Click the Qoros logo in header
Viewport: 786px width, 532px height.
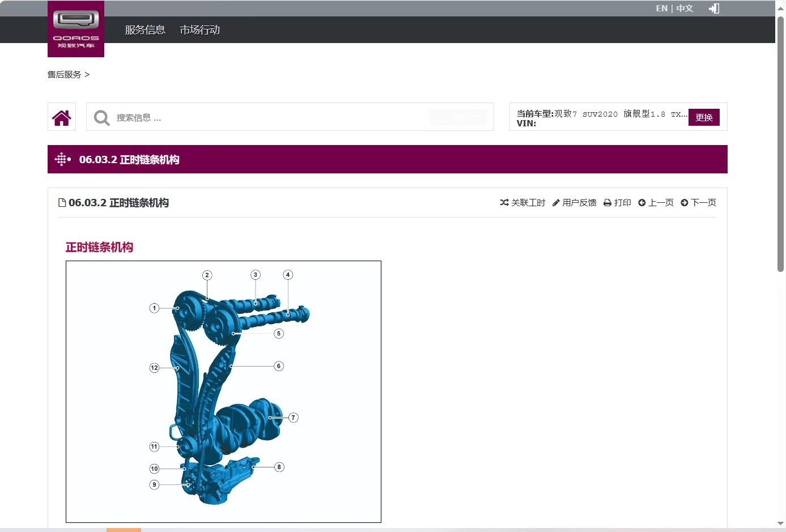(x=76, y=29)
